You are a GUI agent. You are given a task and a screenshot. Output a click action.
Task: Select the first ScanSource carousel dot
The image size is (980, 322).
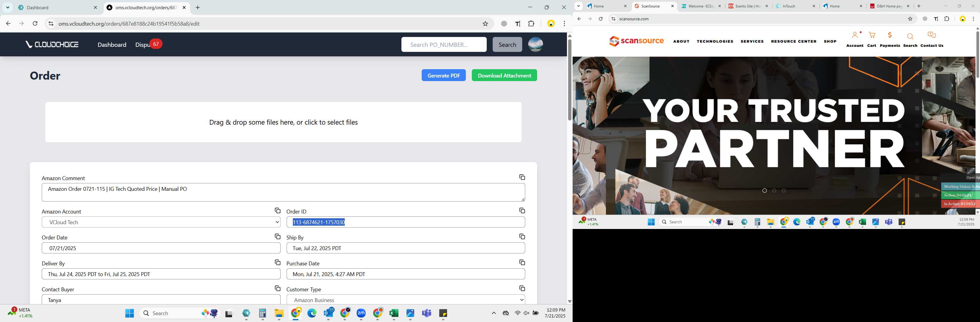[x=764, y=191]
